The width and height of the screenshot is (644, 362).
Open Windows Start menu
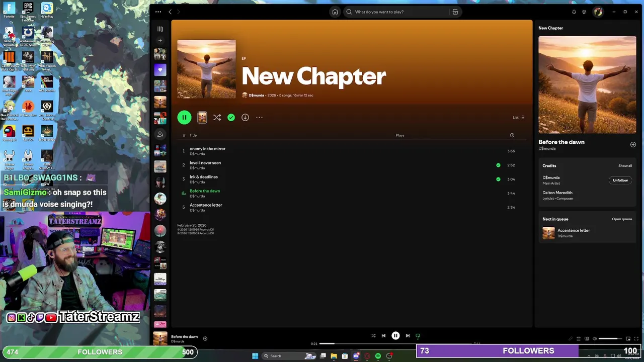pyautogui.click(x=255, y=356)
